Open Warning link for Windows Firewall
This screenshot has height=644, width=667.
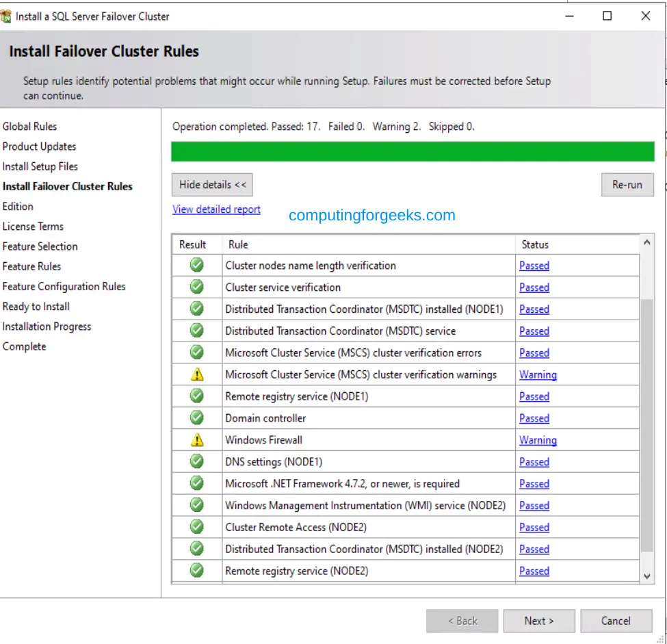[538, 440]
